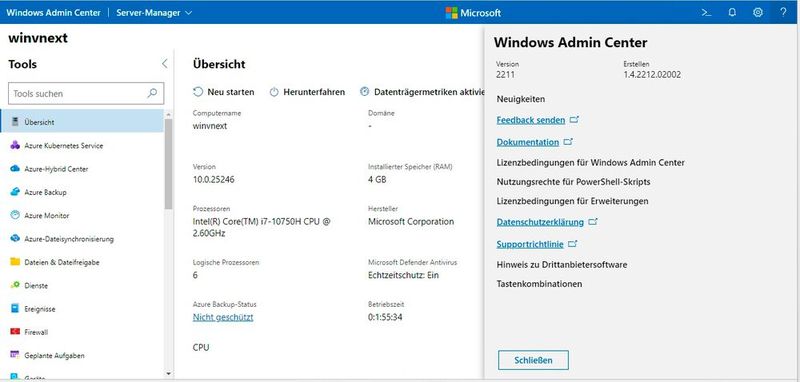
Task: Click the Ereignisse icon
Action: coord(15,309)
